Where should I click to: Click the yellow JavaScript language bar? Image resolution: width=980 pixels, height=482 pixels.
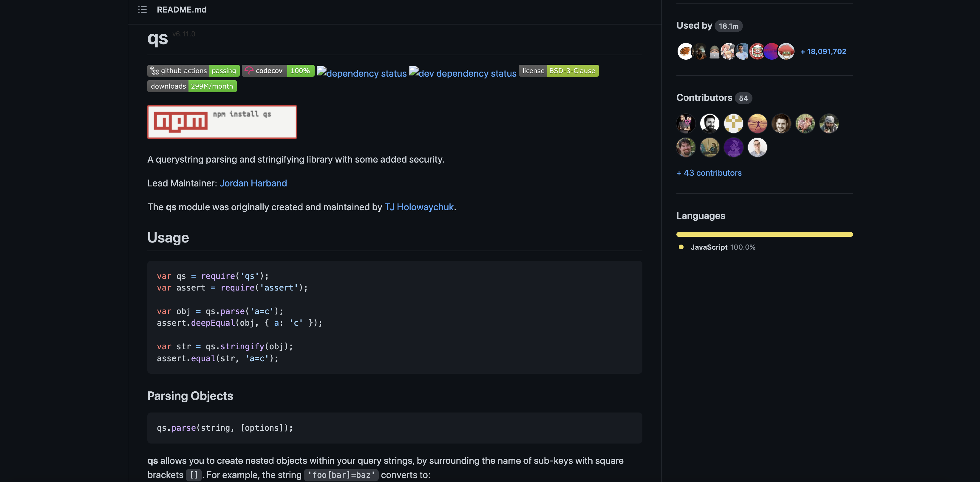tap(764, 234)
